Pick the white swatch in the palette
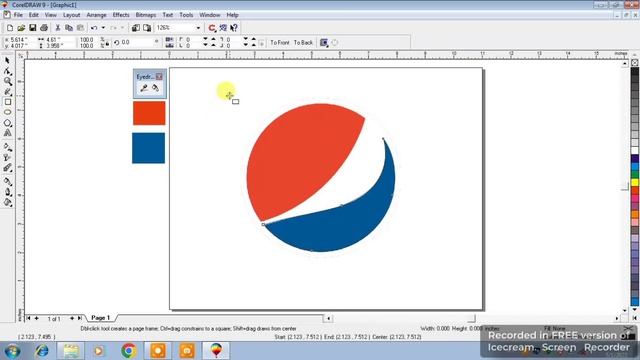This screenshot has height=360, width=640. 635,151
